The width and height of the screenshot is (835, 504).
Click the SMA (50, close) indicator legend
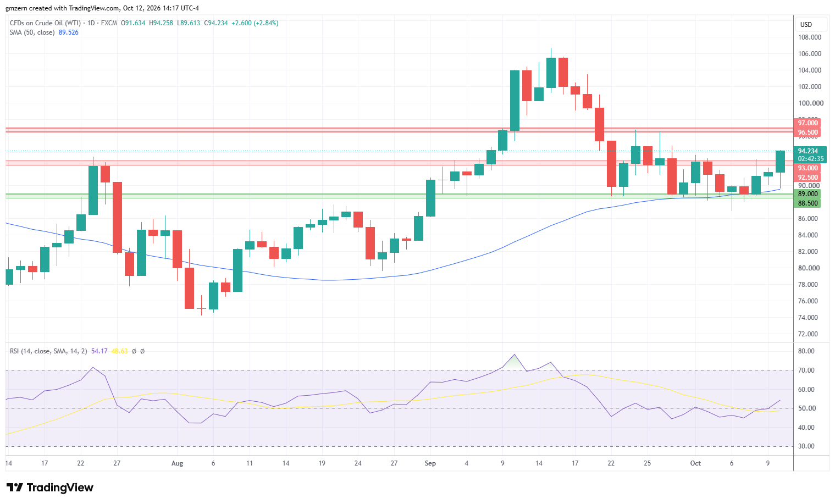tap(32, 32)
